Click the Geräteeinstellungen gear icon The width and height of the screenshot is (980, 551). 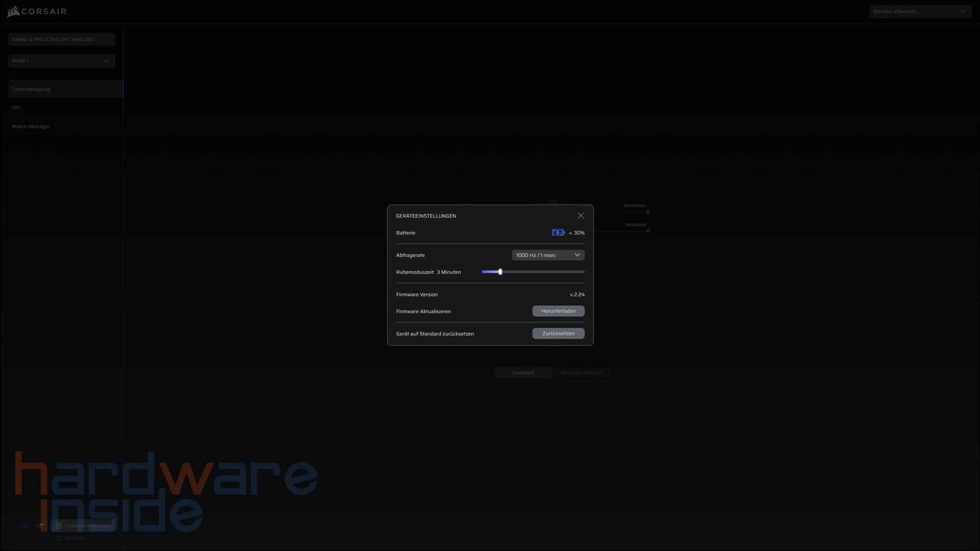pyautogui.click(x=59, y=525)
